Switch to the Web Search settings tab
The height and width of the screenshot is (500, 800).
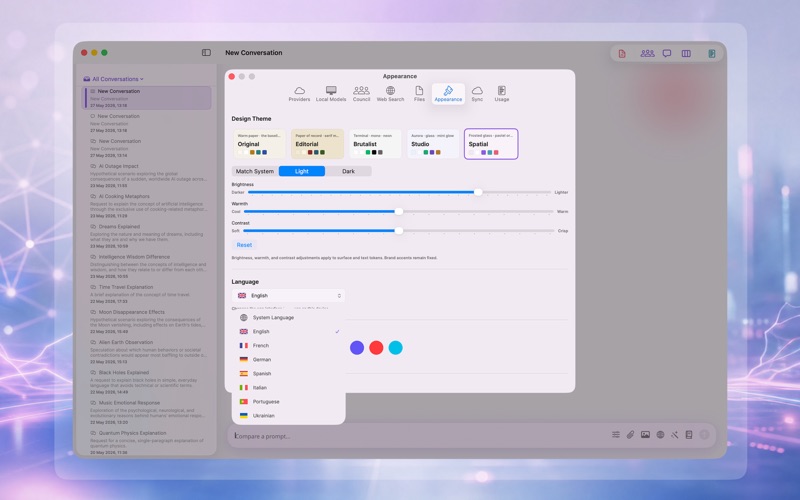click(390, 94)
